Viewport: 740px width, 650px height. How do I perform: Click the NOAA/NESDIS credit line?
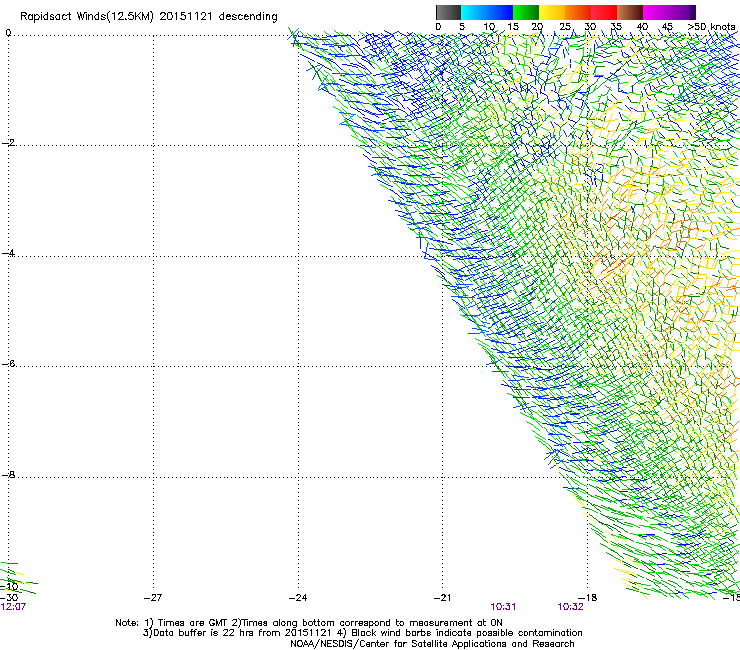pyautogui.click(x=432, y=644)
